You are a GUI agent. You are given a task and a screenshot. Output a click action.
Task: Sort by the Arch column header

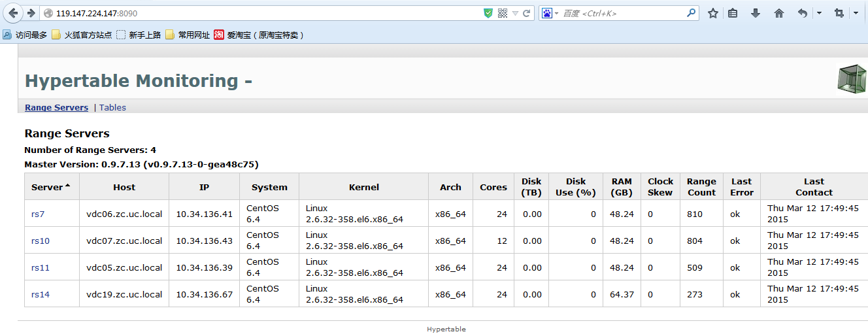click(450, 187)
